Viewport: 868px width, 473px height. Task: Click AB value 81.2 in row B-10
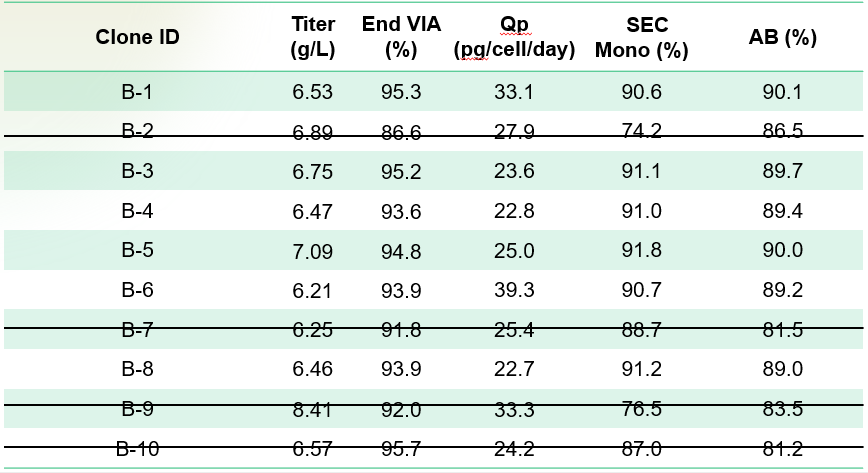(x=783, y=448)
